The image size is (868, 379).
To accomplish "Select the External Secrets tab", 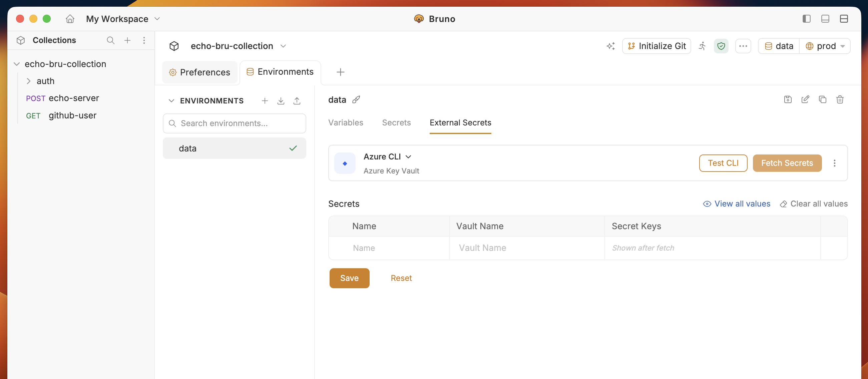I will 460,123.
